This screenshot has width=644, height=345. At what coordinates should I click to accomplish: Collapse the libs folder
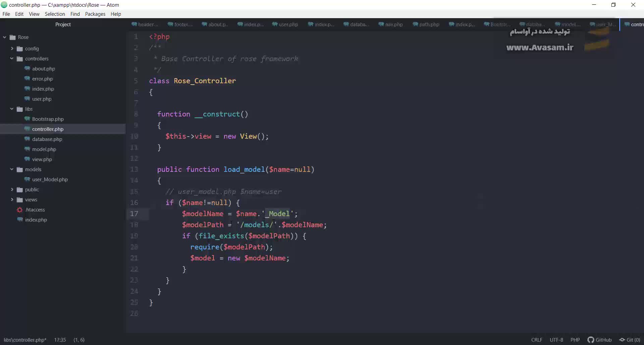click(x=12, y=109)
